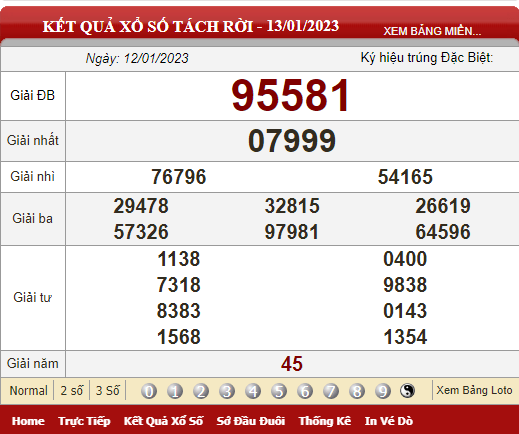Screen dimensions: 519x434
Task: Select the digit 0 filter ball
Action: coord(149,391)
